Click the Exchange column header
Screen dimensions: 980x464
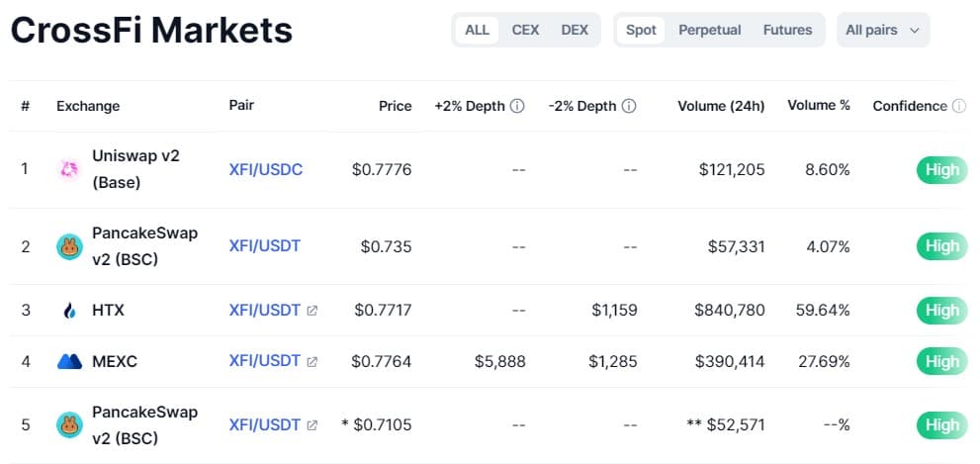point(88,106)
